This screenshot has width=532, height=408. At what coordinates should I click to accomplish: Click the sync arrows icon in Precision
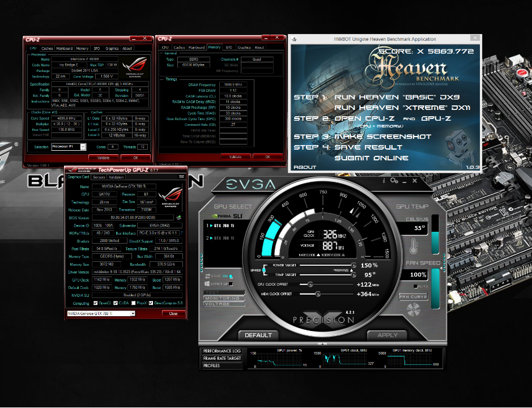[207, 277]
